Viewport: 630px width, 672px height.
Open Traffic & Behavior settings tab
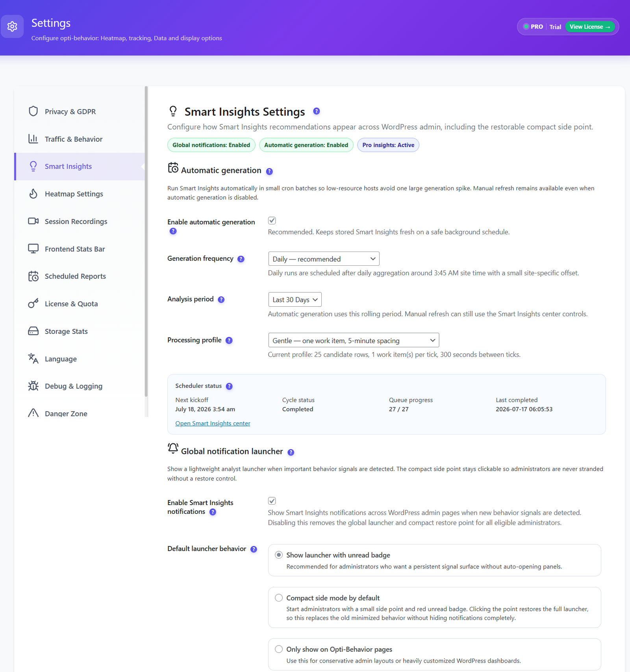pyautogui.click(x=80, y=139)
